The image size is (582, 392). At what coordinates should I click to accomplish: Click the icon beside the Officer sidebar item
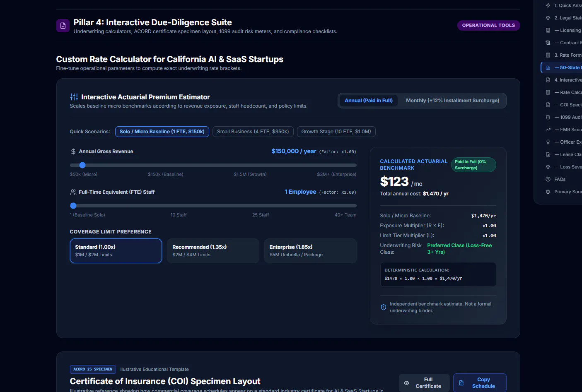click(x=548, y=142)
